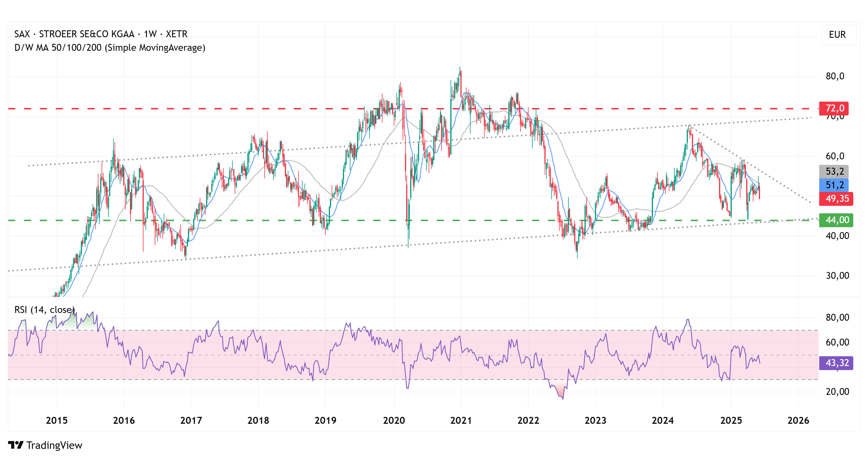The width and height of the screenshot is (868, 459).
Task: Click the blue 51,2 moving average label
Action: [x=834, y=185]
